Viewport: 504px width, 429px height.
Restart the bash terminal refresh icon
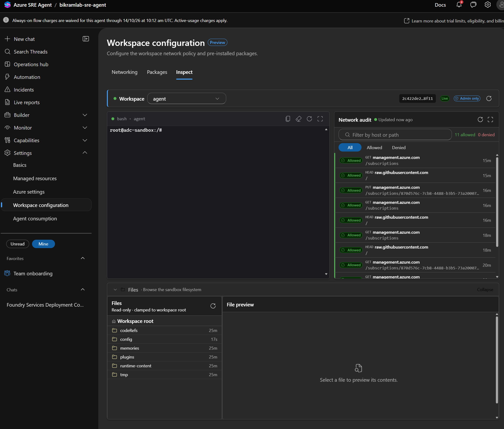[309, 119]
